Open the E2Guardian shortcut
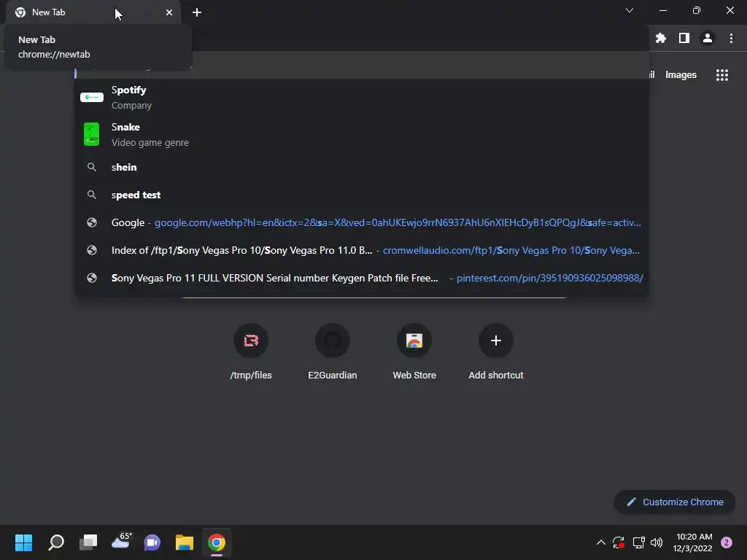This screenshot has height=560, width=747. tap(333, 352)
